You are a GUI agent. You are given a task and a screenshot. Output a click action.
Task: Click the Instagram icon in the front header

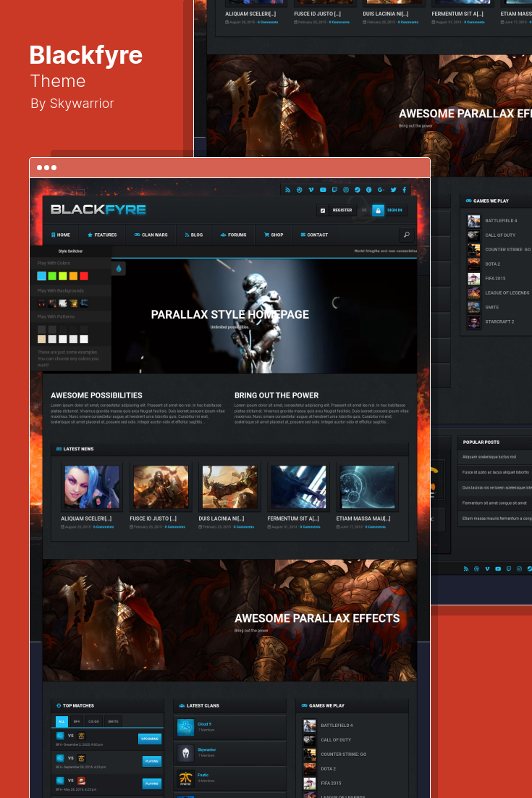click(346, 190)
